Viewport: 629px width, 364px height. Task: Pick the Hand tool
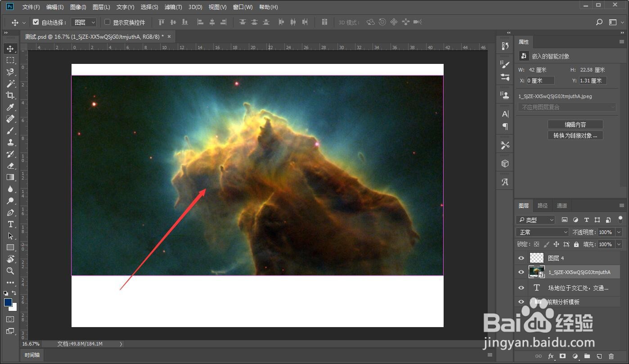pyautogui.click(x=10, y=259)
